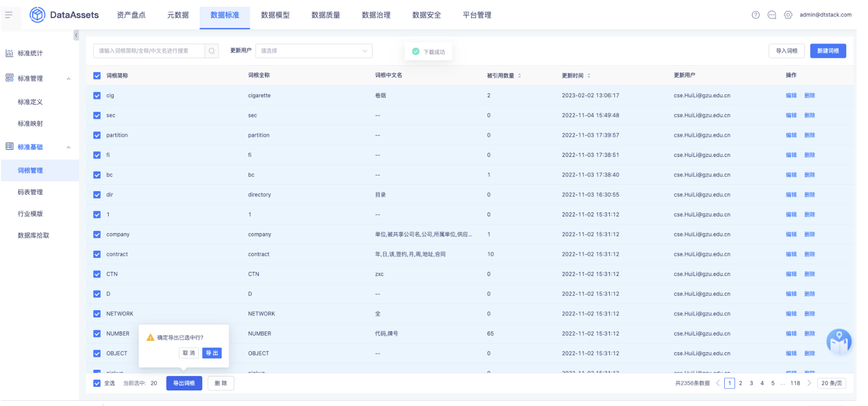
Task: Go to page 5
Action: click(773, 383)
